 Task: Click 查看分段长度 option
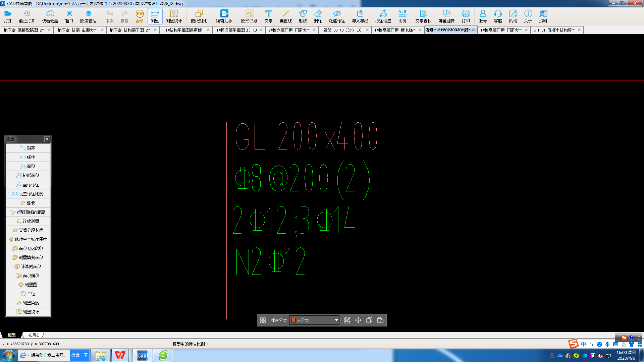pos(28,230)
